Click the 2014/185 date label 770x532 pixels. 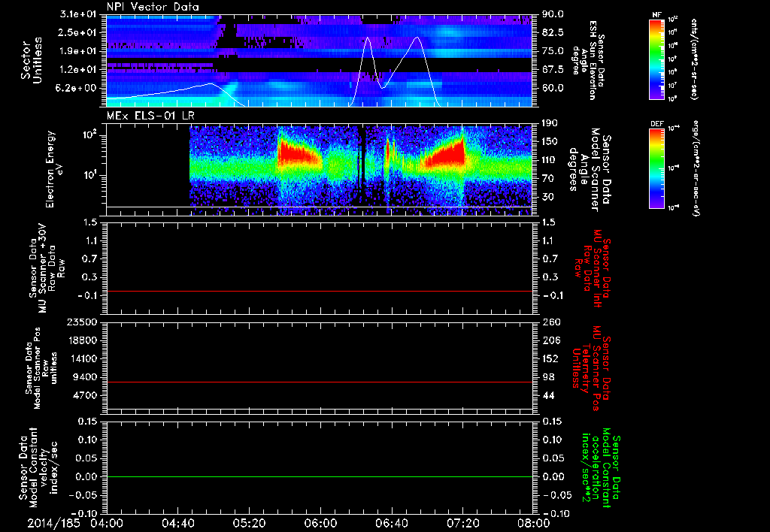(x=53, y=523)
